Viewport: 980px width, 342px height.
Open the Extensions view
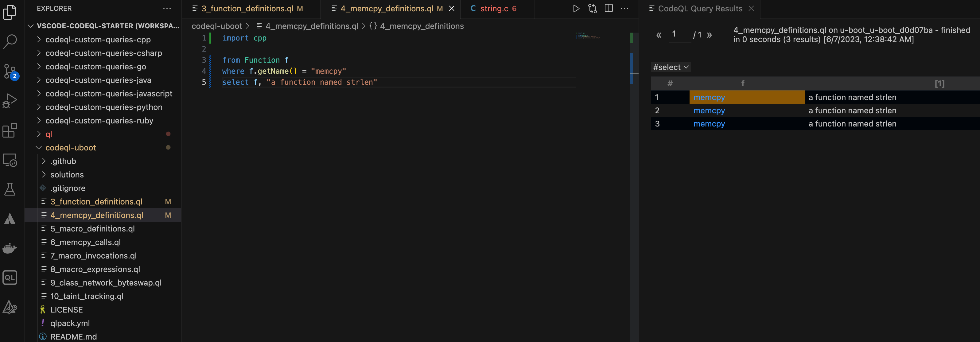click(10, 130)
